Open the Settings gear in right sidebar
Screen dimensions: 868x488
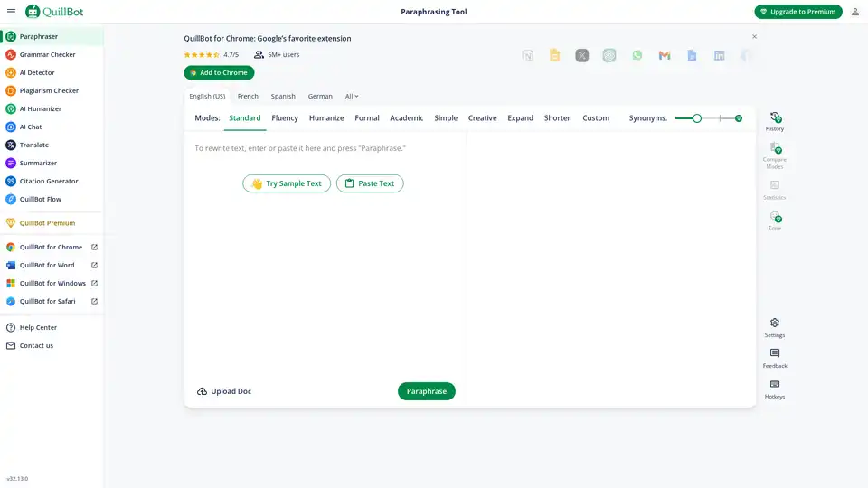774,324
